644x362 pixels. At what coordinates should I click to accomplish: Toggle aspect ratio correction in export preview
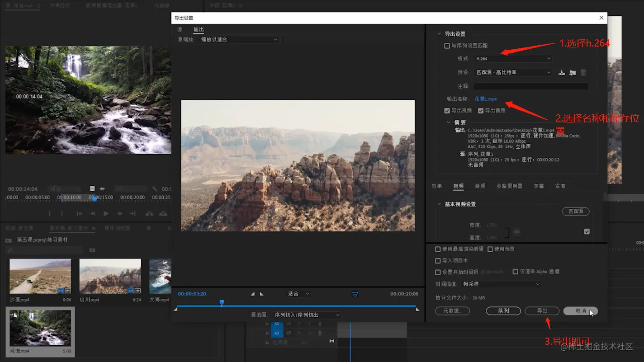coord(355,294)
